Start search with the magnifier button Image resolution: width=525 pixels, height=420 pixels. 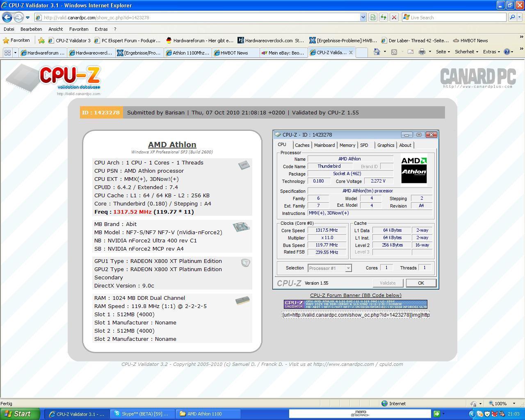click(x=512, y=18)
